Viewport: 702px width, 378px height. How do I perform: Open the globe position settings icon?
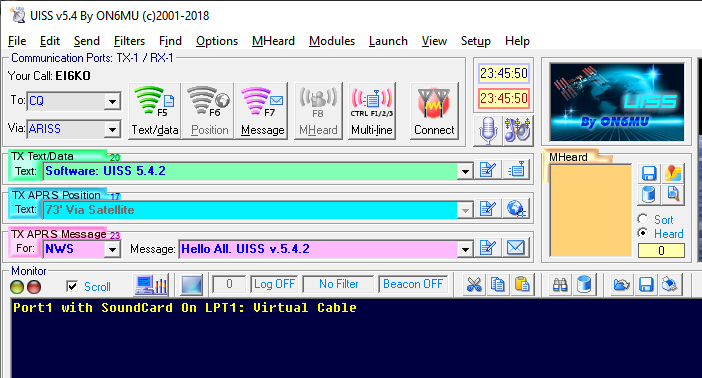point(516,209)
